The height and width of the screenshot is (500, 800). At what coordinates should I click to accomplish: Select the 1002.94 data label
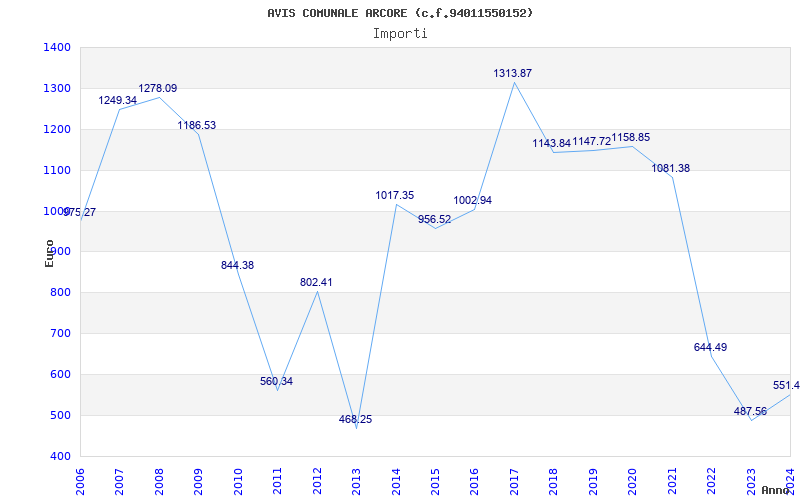tap(473, 201)
